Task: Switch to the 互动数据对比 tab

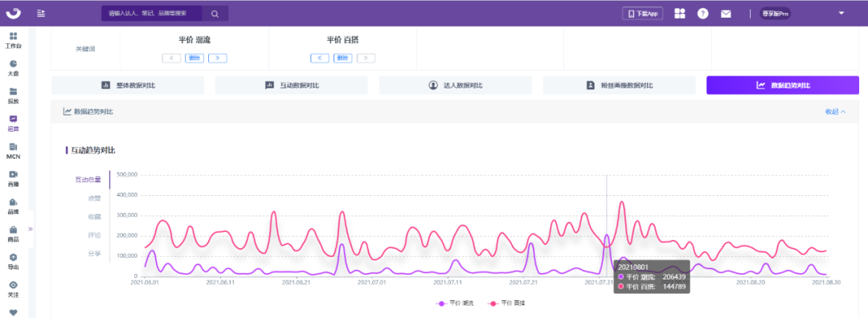Action: pos(291,85)
